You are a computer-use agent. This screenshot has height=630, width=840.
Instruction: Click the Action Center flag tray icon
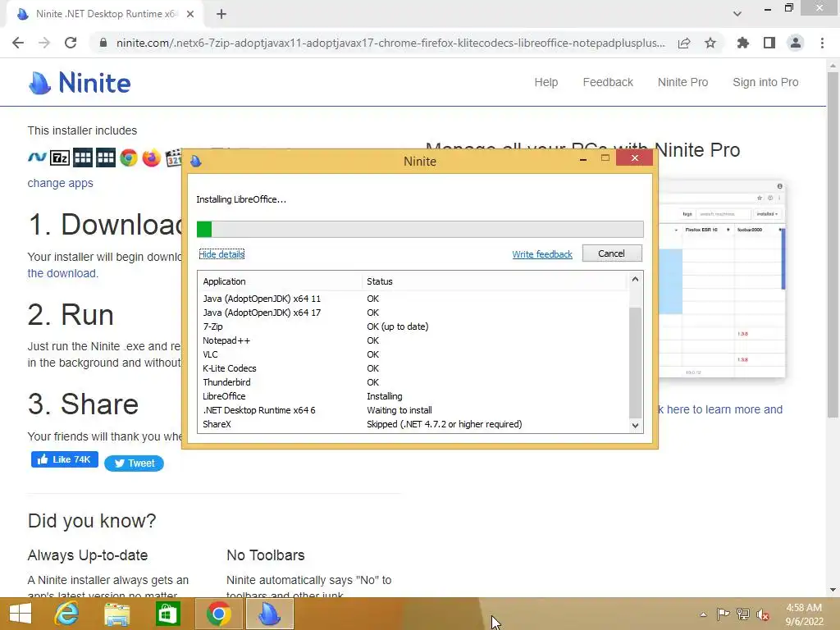(723, 614)
